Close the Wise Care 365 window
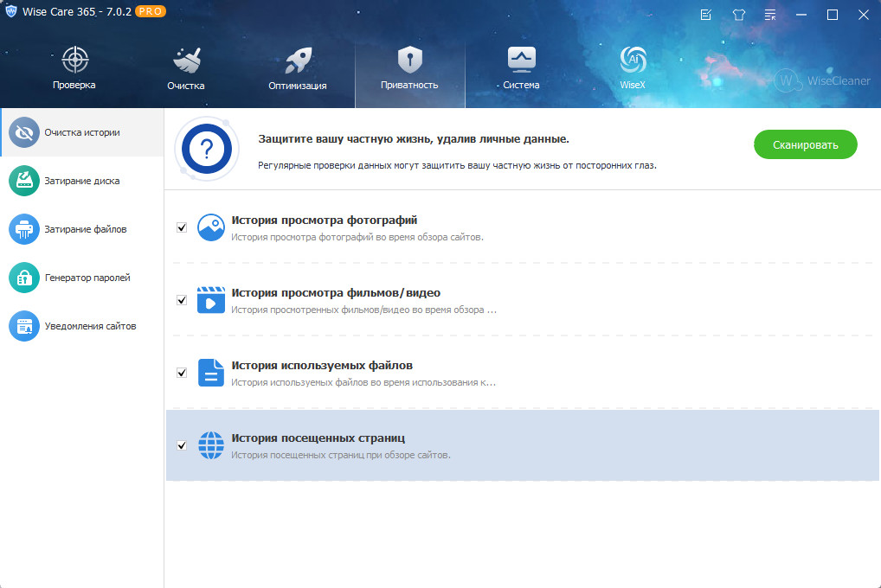The height and width of the screenshot is (588, 881). pyautogui.click(x=864, y=15)
